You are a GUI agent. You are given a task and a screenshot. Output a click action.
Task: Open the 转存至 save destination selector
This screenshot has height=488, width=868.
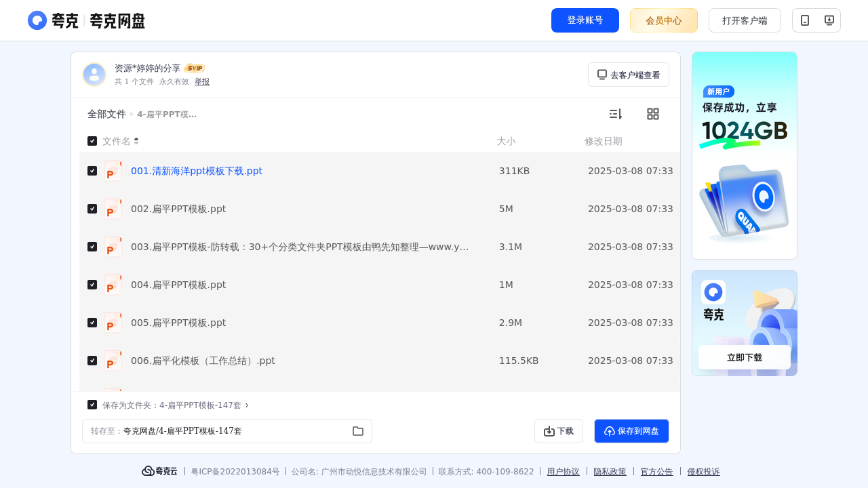coord(227,431)
